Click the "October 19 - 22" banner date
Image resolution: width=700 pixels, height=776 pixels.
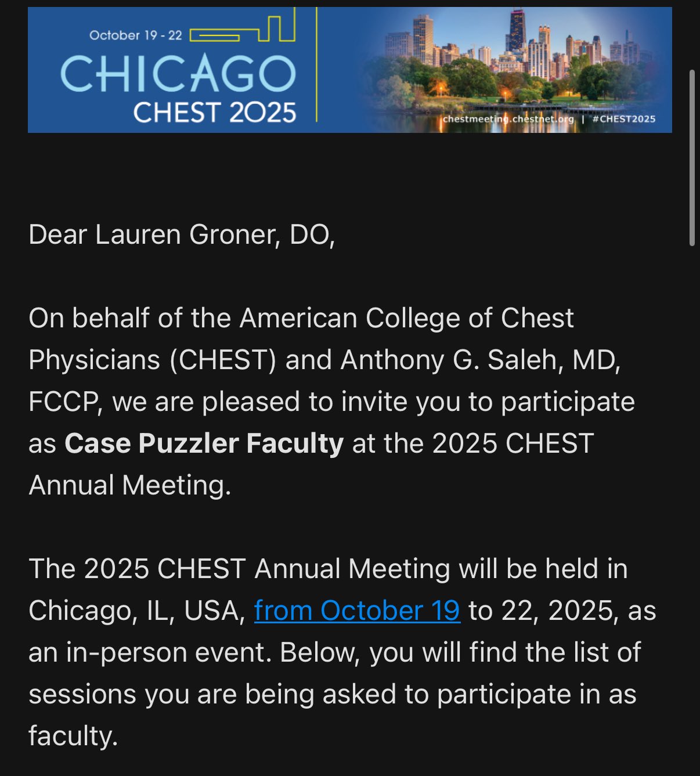pos(136,35)
